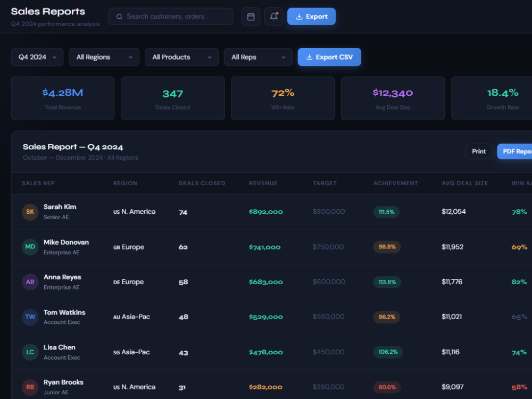Click the DE Europe region cell
532x399 pixels.
[x=128, y=282]
